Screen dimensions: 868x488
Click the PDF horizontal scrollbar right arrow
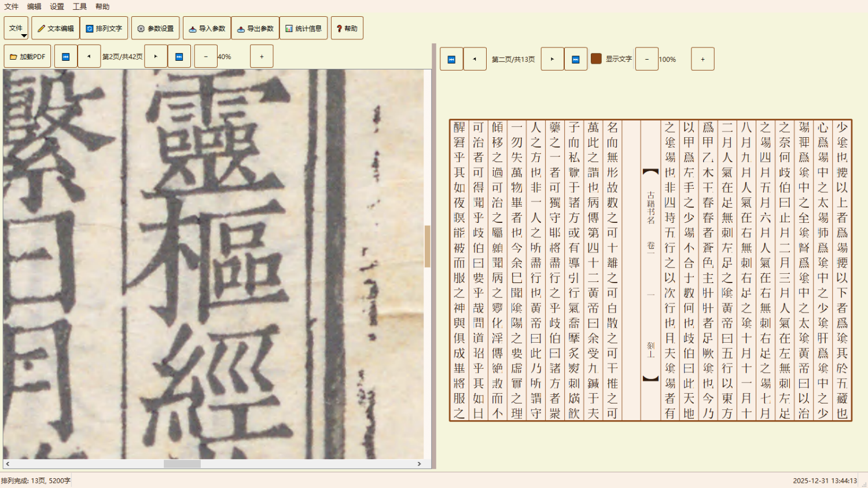click(x=419, y=464)
